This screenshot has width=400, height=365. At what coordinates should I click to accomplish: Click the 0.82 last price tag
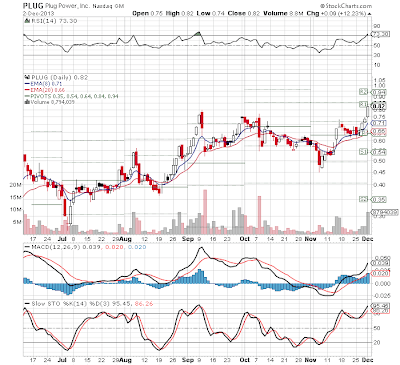click(380, 107)
